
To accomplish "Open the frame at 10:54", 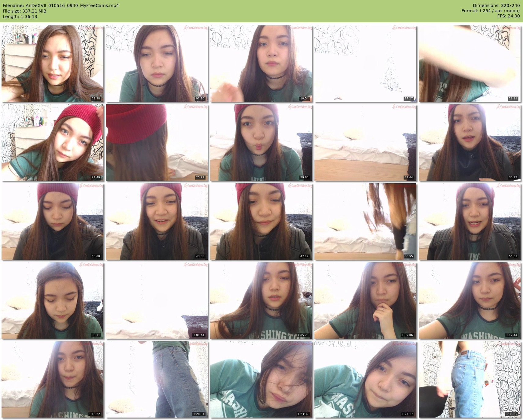I will click(261, 64).
